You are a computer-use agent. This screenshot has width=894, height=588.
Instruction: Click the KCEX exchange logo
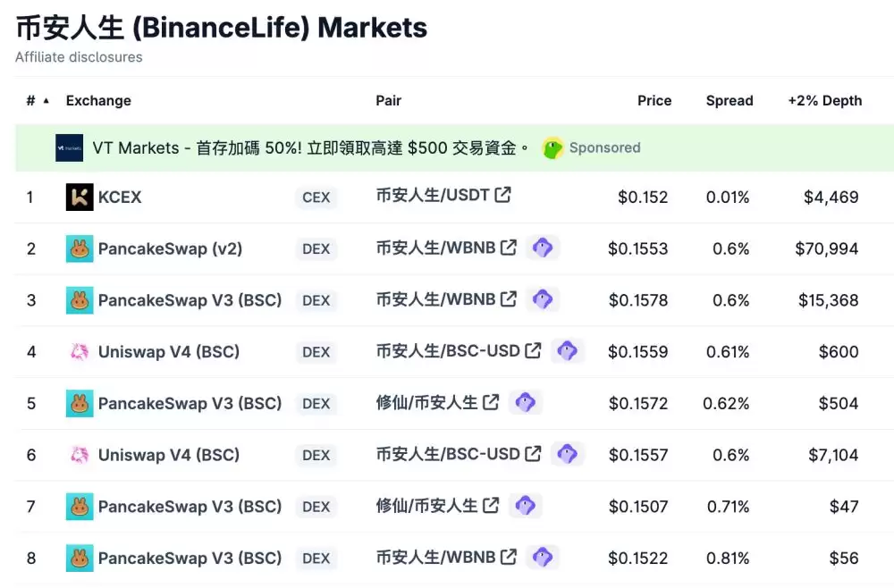pos(79,197)
